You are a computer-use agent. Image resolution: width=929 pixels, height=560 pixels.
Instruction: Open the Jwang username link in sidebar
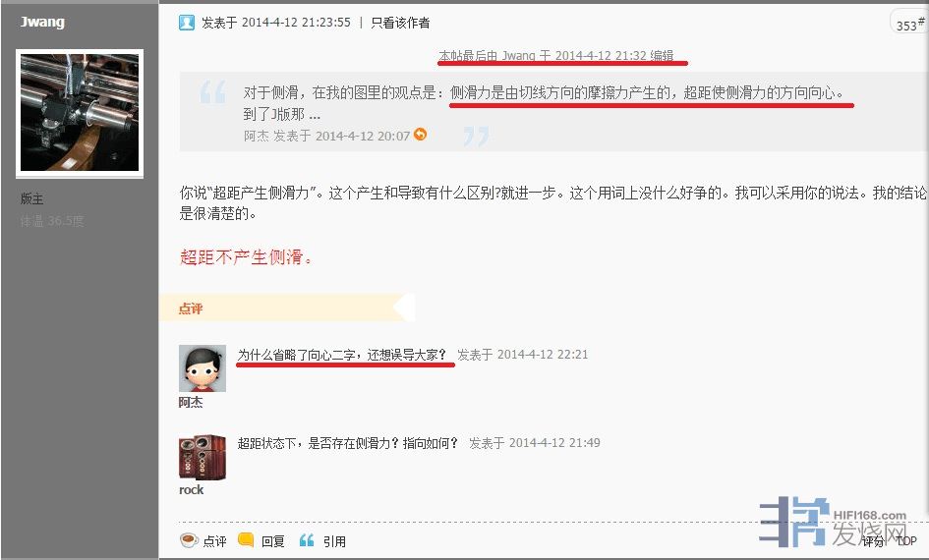click(x=42, y=22)
